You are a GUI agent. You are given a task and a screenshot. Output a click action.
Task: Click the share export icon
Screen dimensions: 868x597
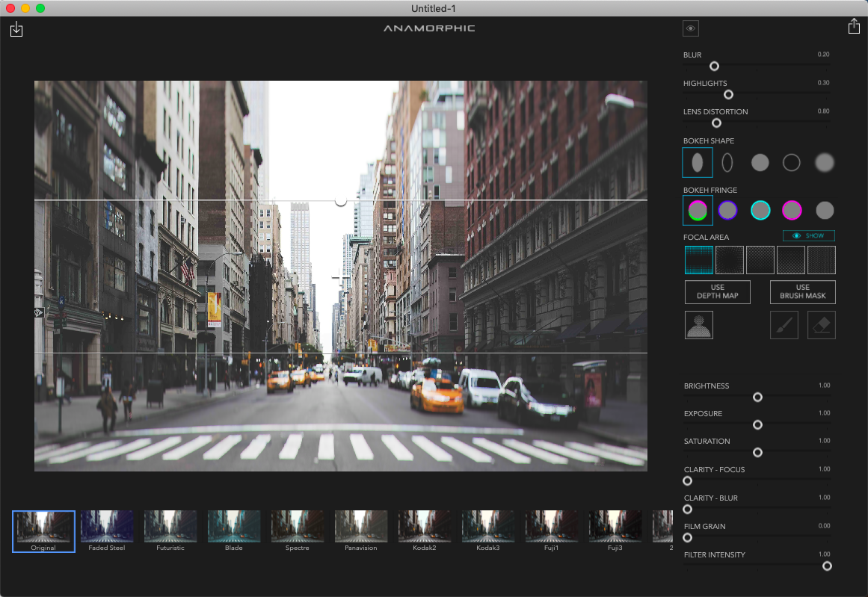click(x=854, y=26)
